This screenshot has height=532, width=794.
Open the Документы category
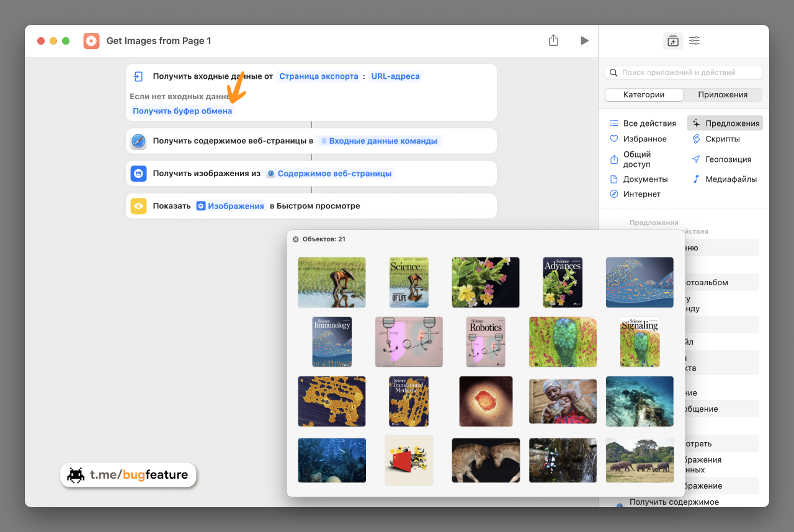(639, 179)
